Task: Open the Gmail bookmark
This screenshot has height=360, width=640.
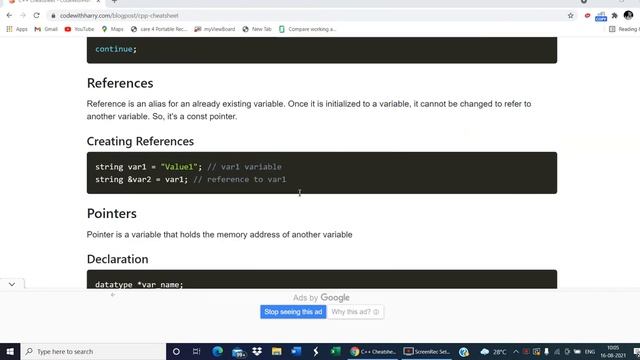Action: [46, 29]
